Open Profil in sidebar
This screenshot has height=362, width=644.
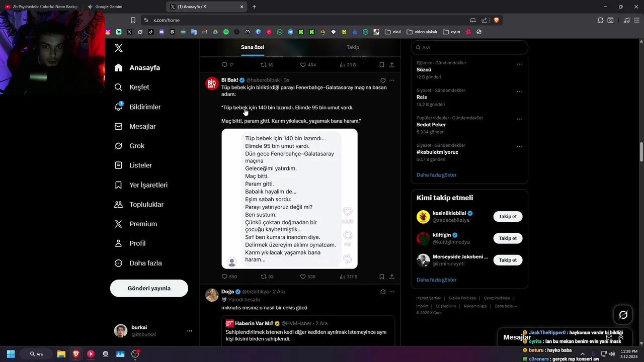pos(130,243)
